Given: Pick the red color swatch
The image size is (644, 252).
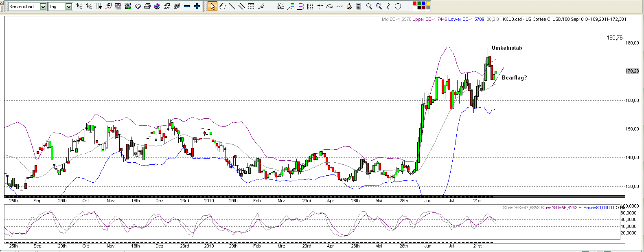Looking at the screenshot, I should (415, 4).
